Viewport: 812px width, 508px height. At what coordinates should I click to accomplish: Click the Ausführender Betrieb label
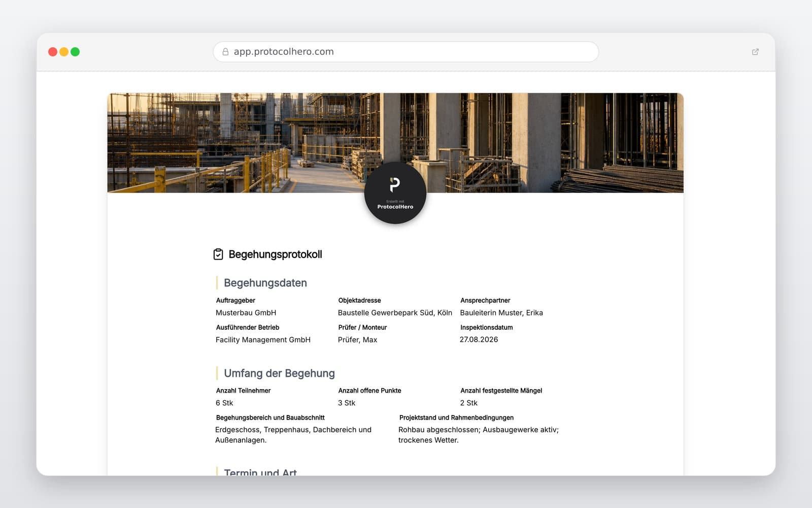pyautogui.click(x=248, y=327)
